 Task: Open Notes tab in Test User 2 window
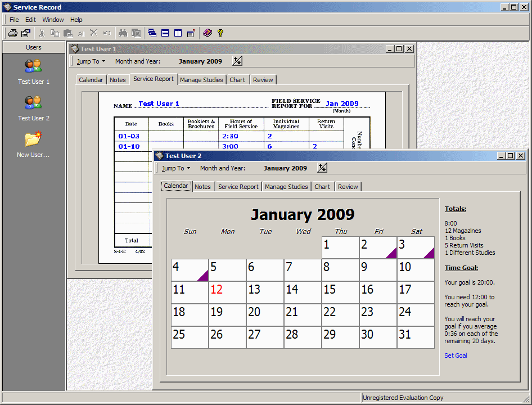tap(202, 187)
